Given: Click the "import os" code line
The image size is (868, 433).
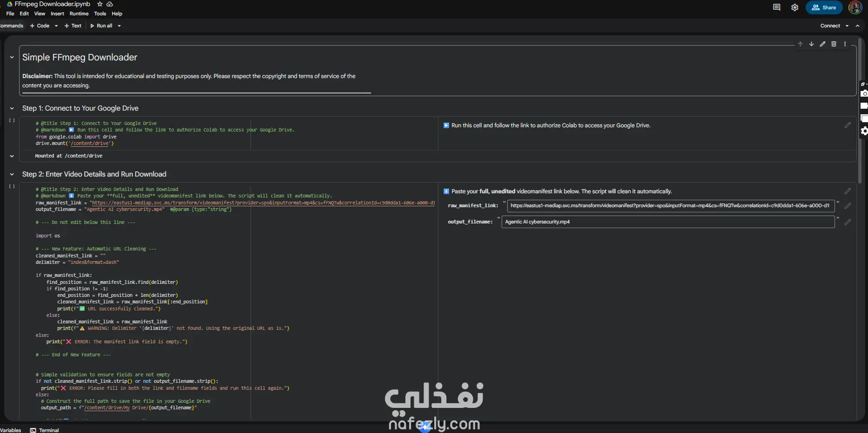Looking at the screenshot, I should click(x=48, y=236).
